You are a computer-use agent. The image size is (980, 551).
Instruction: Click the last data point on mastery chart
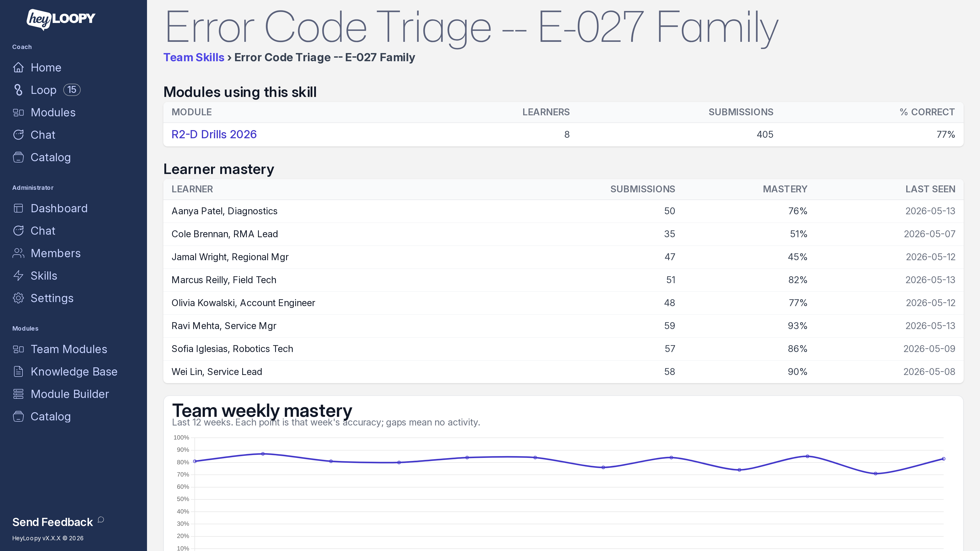(943, 459)
